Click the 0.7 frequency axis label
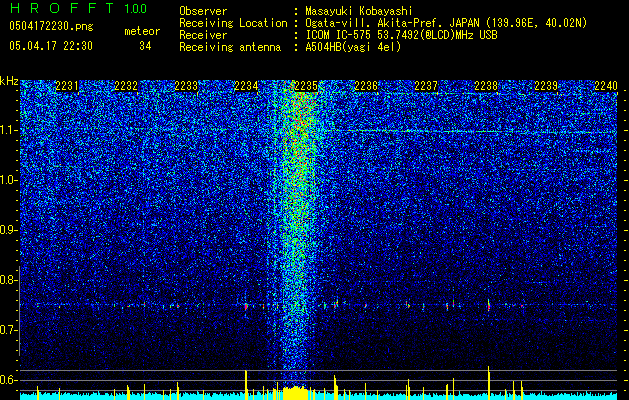Image resolution: width=629 pixels, height=400 pixels. (8, 330)
